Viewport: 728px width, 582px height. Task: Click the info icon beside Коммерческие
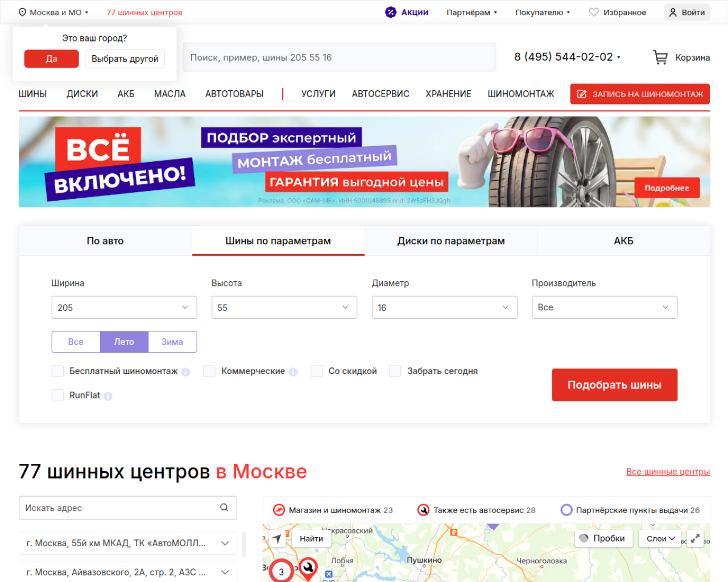pyautogui.click(x=293, y=372)
